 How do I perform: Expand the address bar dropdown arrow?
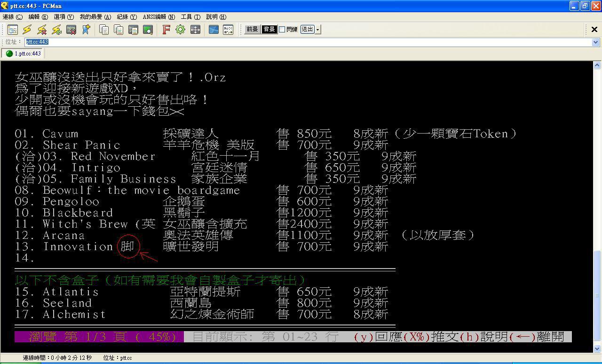(596, 42)
